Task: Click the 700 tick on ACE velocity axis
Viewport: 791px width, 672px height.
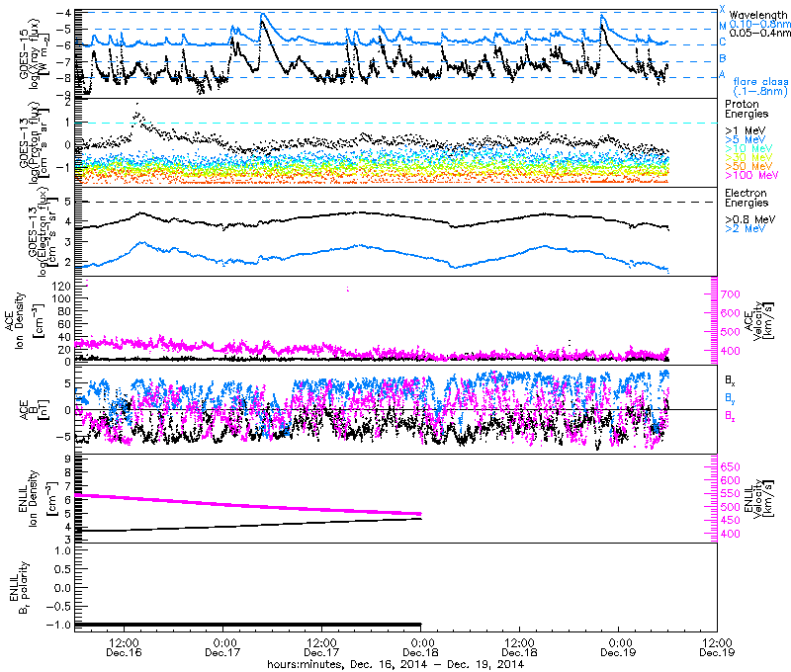Action: tap(730, 294)
